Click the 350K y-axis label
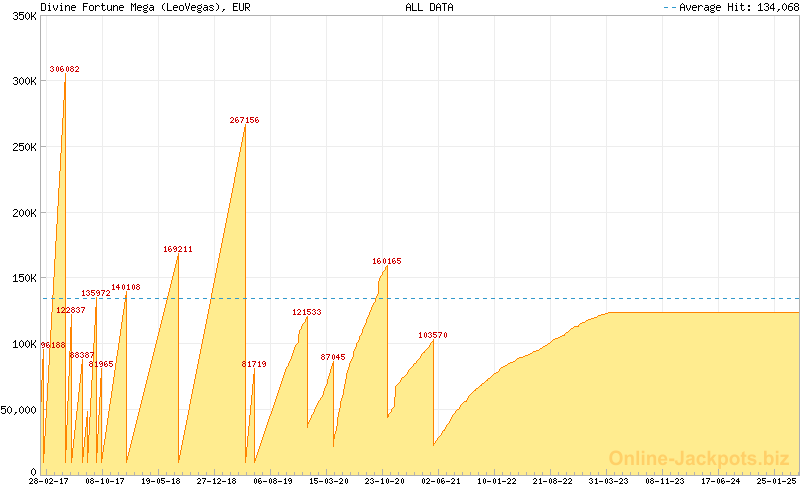Image resolution: width=800 pixels, height=490 pixels. tap(22, 17)
